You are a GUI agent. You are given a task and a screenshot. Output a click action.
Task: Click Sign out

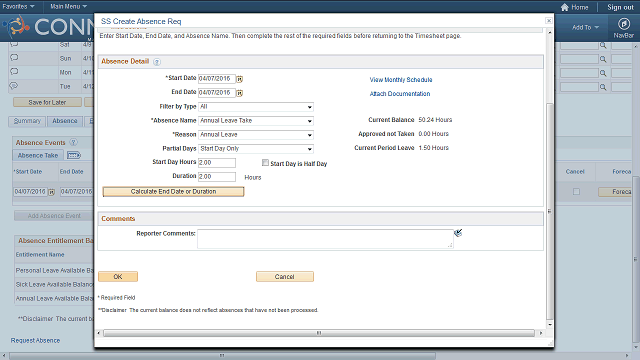coord(620,7)
